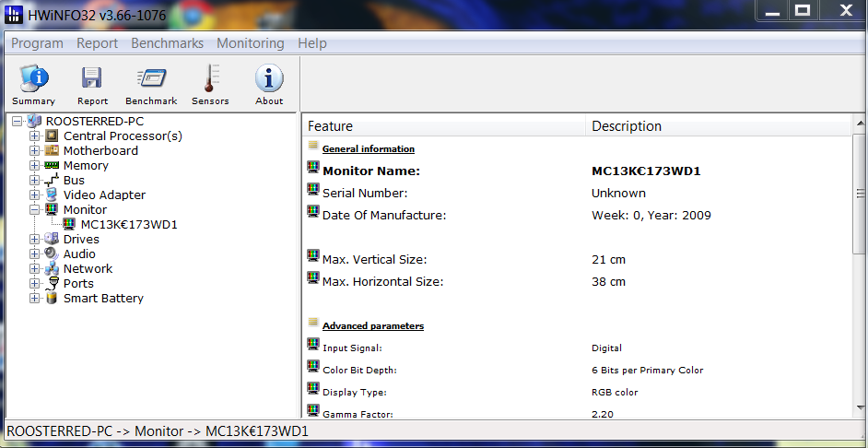Sort by the Feature column header
Viewport: 868px width, 448px height.
click(x=444, y=126)
